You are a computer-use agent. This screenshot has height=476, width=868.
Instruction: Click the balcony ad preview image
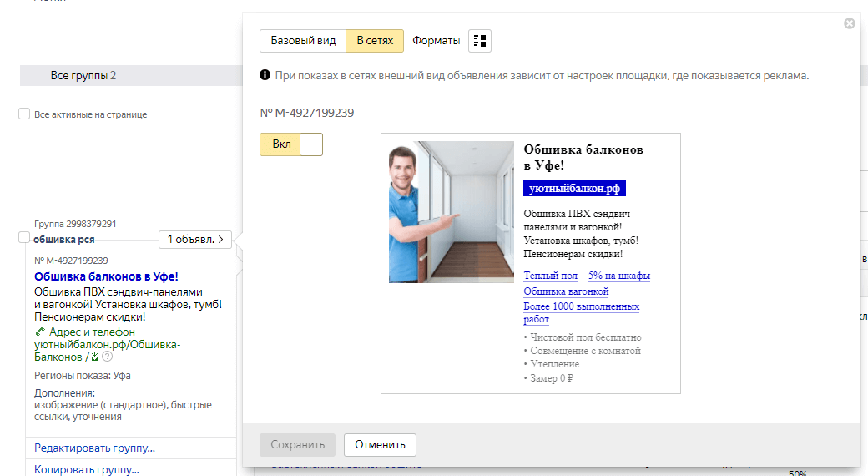[x=452, y=211]
